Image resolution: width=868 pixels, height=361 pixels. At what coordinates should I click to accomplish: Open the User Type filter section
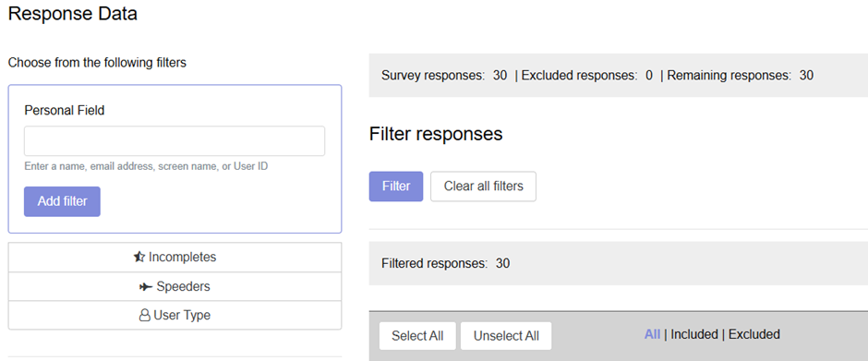[x=175, y=316]
